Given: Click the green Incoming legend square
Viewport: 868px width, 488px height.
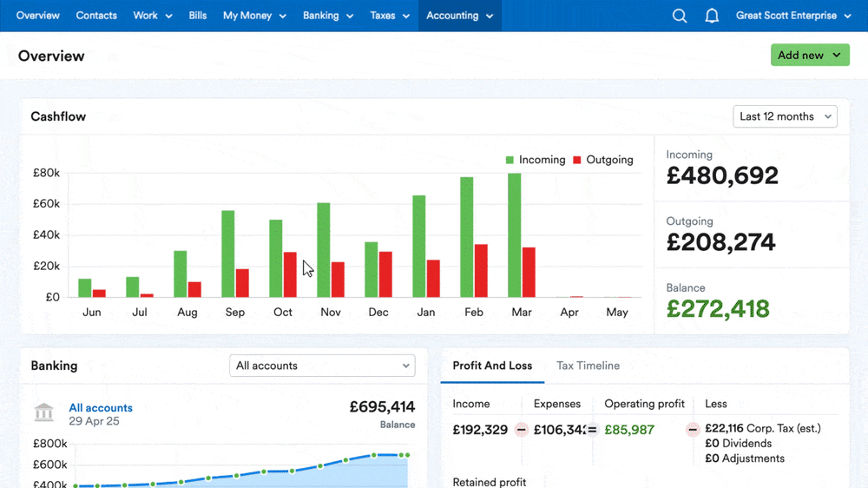Looking at the screenshot, I should [510, 161].
